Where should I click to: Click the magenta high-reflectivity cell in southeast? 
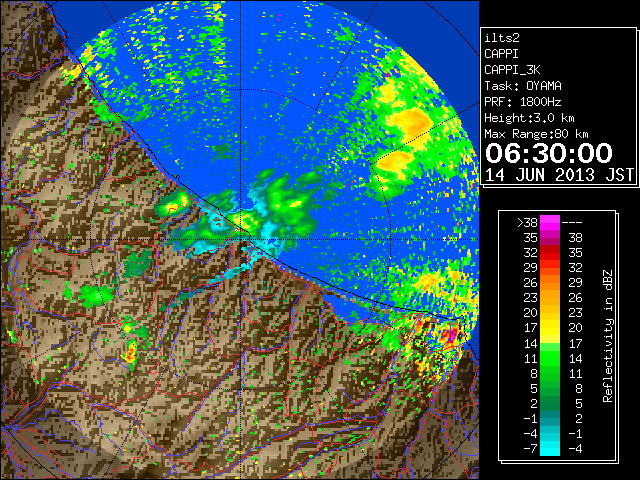pos(452,336)
